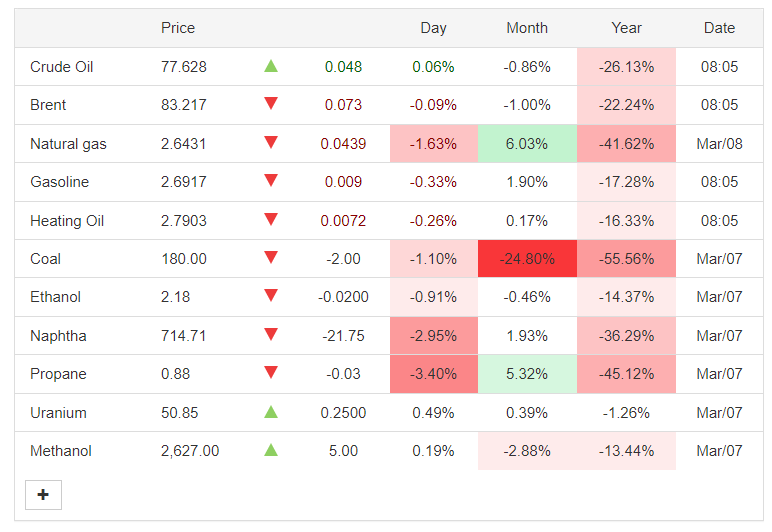Image resolution: width=772 pixels, height=532 pixels.
Task: Click Ethanol change value -0.0200
Action: click(x=343, y=297)
